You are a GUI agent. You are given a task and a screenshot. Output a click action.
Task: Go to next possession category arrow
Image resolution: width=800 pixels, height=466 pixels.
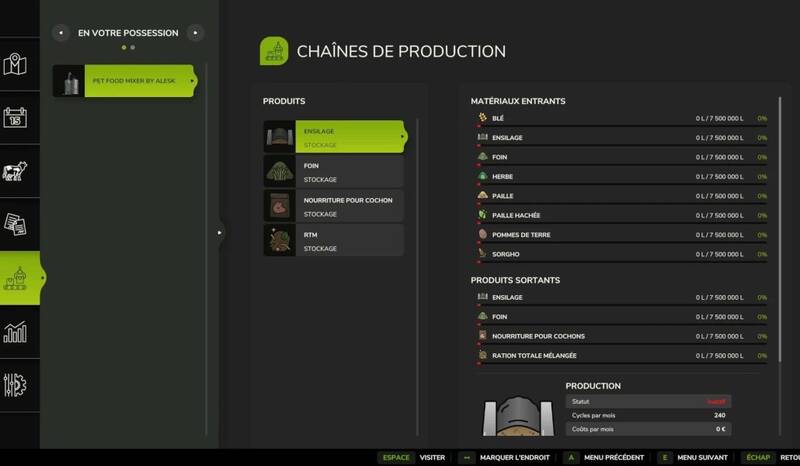pos(196,33)
